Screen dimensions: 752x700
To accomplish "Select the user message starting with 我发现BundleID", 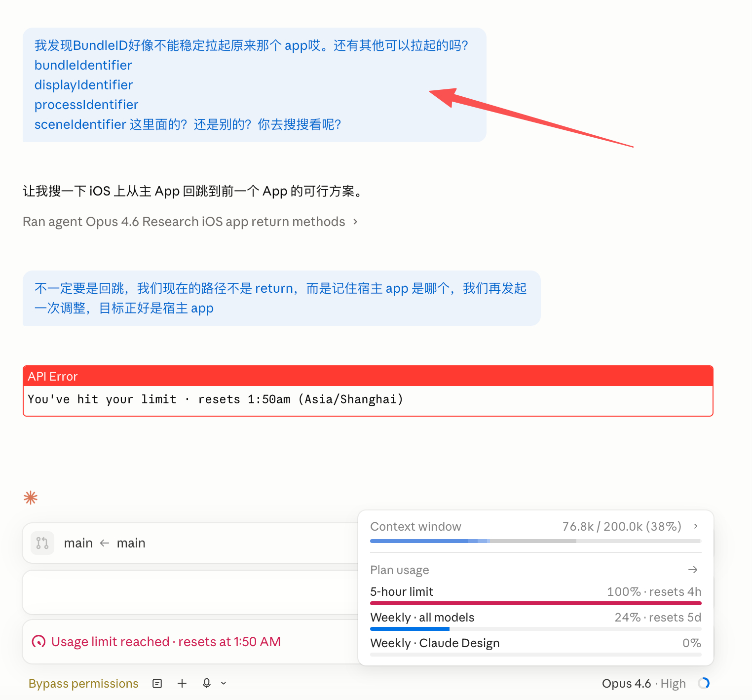I will tap(255, 85).
